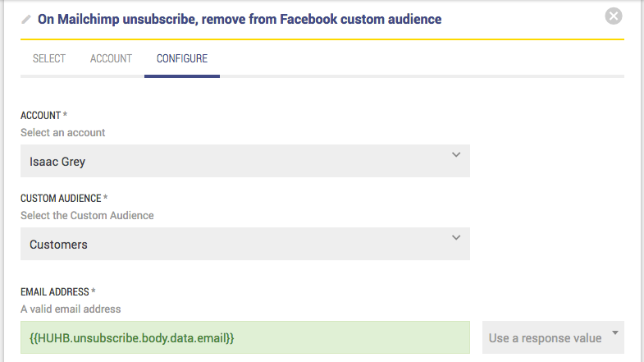Open the Customers custom audience dropdown
Screen dimensions: 644x362
tap(244, 244)
